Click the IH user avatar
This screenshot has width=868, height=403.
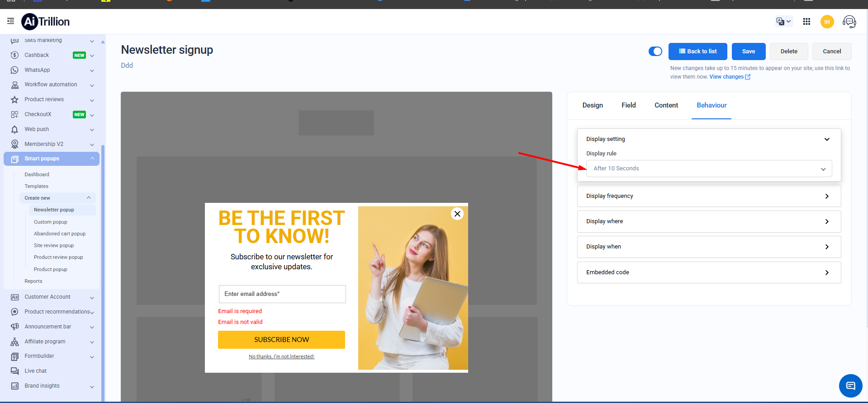coord(827,22)
